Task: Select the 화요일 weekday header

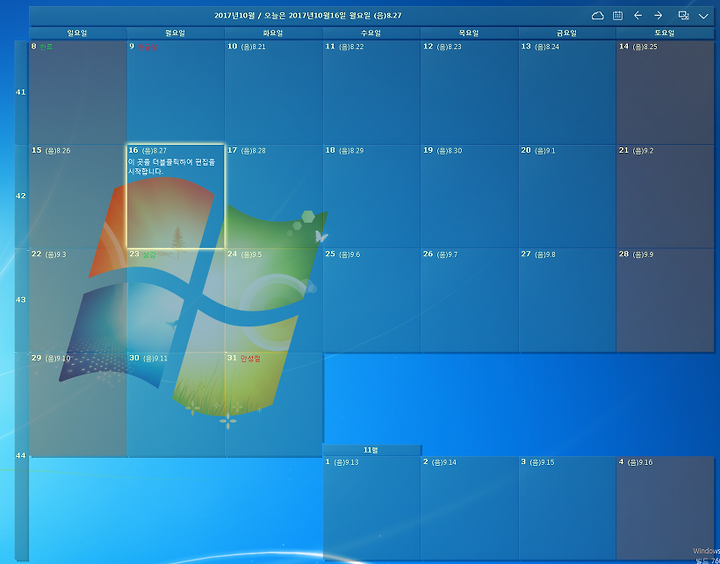Action: tap(273, 33)
